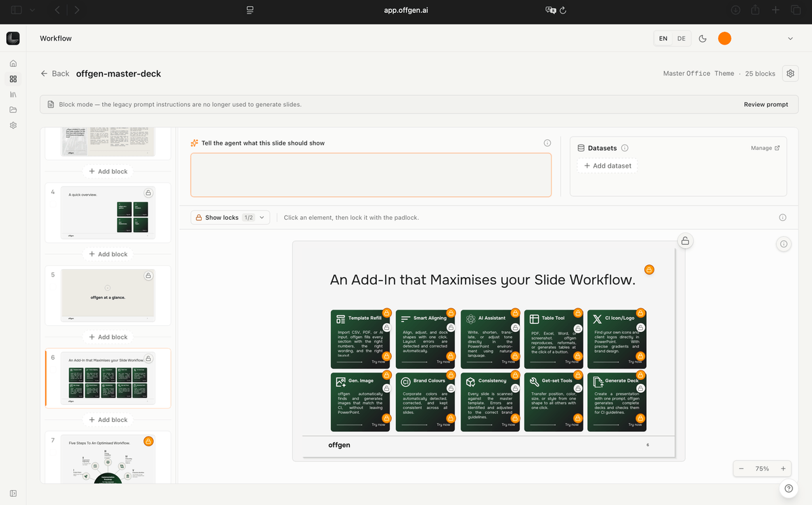The height and width of the screenshot is (505, 812).
Task: Toggle padlock next to Try now on Consistency card
Action: point(515,418)
